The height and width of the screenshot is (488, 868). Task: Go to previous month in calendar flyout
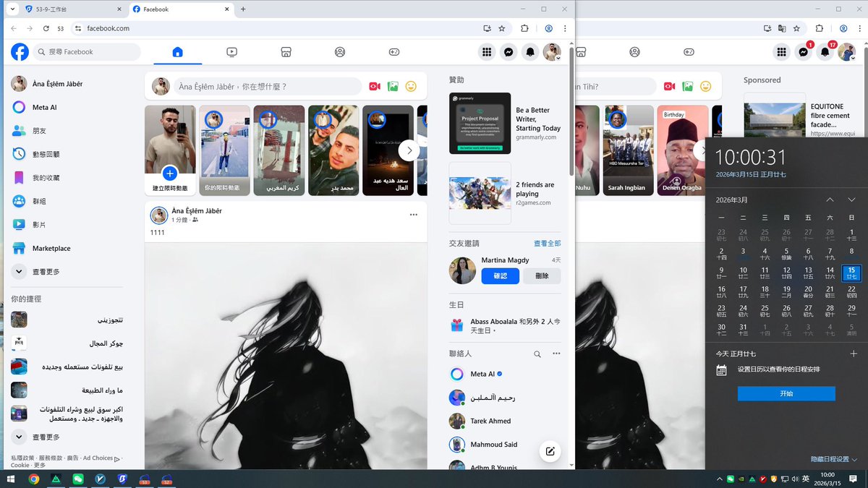click(x=830, y=200)
